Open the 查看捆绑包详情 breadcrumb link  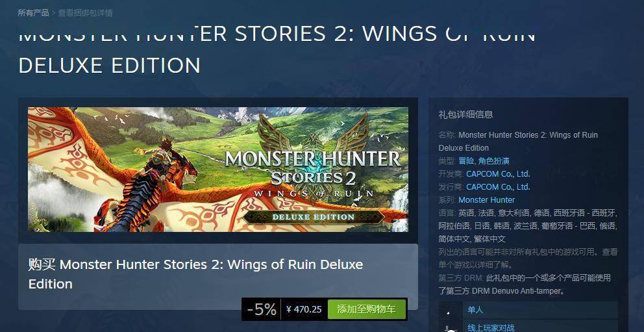85,13
